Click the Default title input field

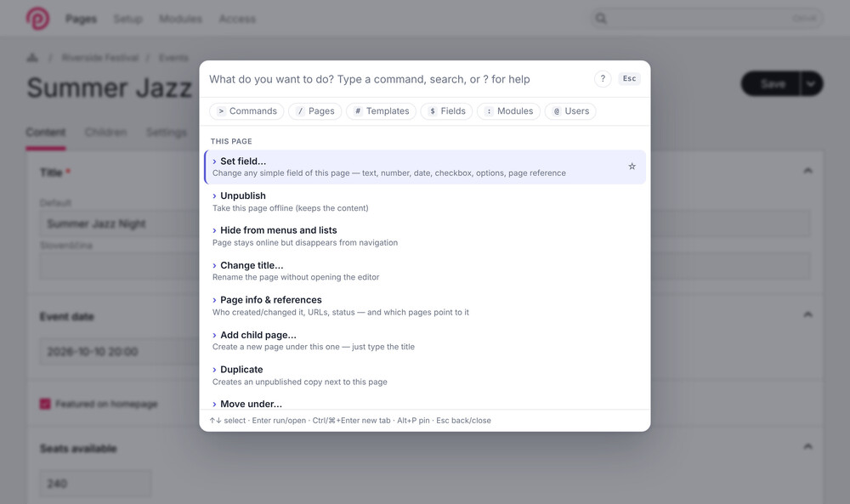pyautogui.click(x=121, y=224)
